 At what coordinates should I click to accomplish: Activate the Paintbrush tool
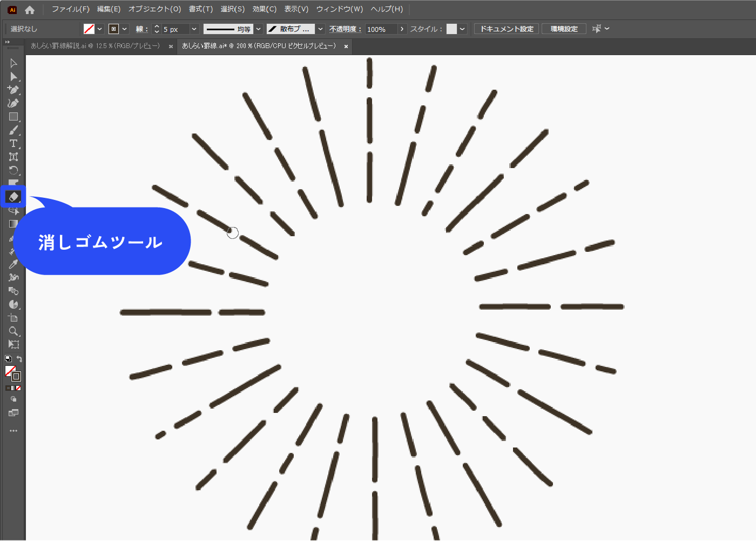coord(13,130)
